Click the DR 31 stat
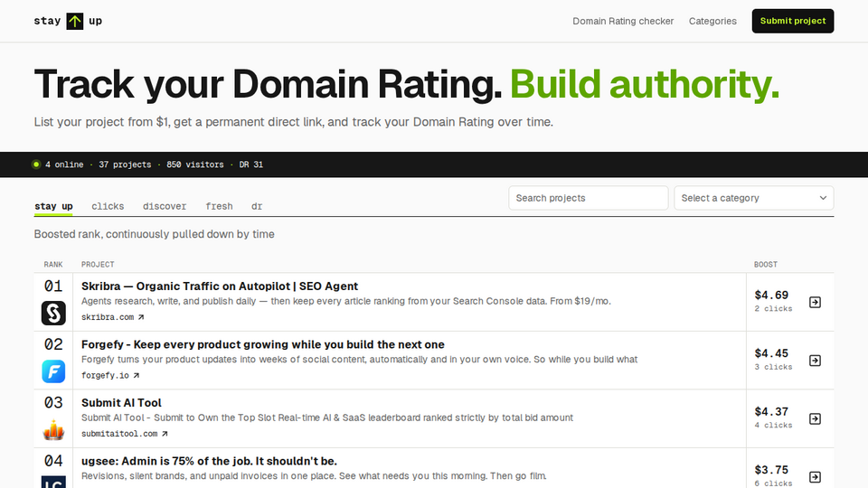868x488 pixels. click(x=251, y=164)
